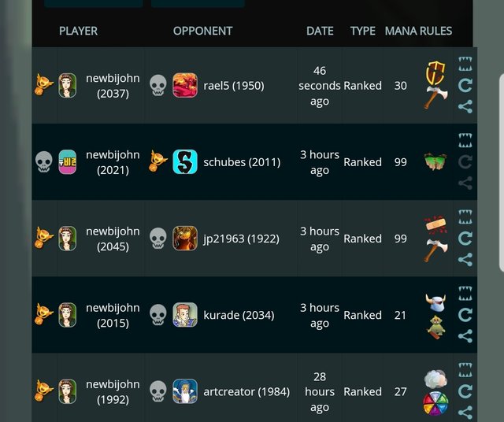Open the artcreator (1984) profile link

pos(246,391)
